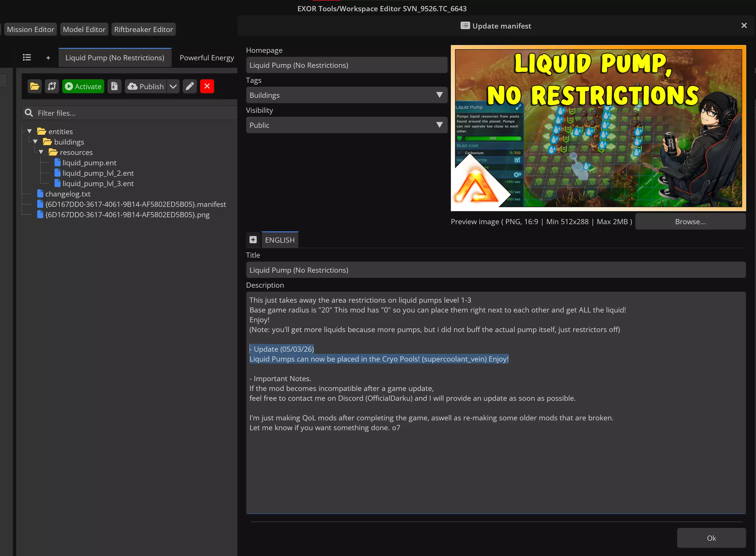The image size is (756, 556).
Task: Click the pencil edit icon
Action: pyautogui.click(x=190, y=87)
